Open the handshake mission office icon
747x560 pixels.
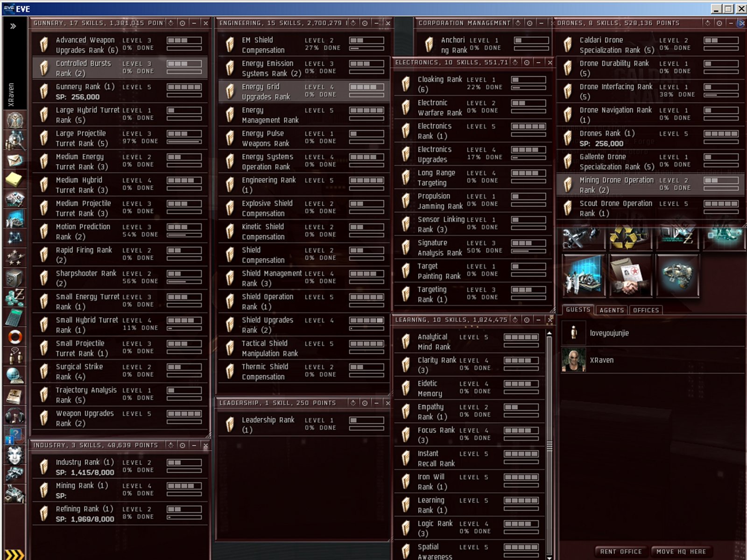pyautogui.click(x=631, y=276)
